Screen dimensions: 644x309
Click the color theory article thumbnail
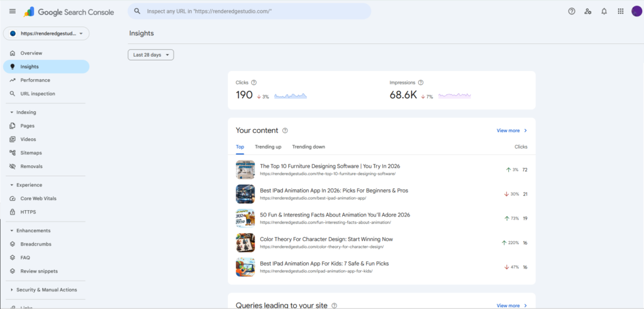tap(245, 242)
